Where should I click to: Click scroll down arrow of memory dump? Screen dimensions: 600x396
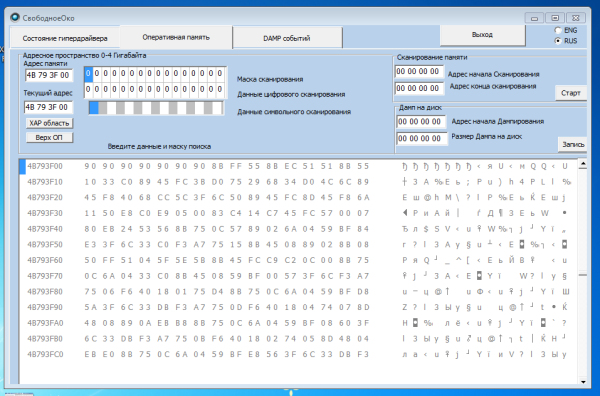pos(583,381)
